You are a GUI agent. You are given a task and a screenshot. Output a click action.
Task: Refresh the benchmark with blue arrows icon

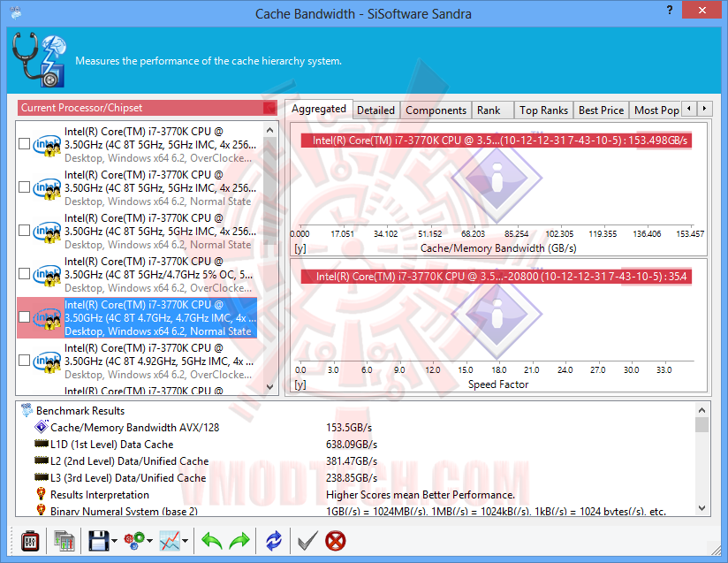tap(274, 541)
